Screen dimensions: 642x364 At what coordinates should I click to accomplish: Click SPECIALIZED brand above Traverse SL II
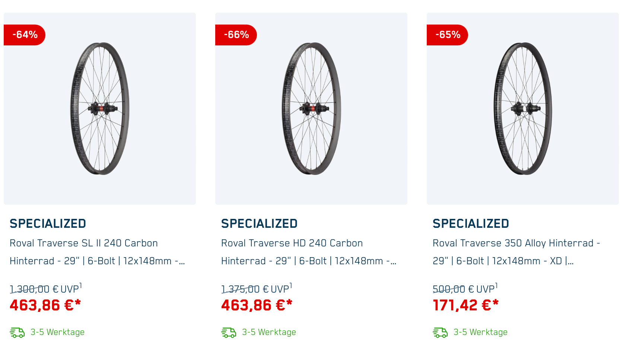click(x=48, y=224)
